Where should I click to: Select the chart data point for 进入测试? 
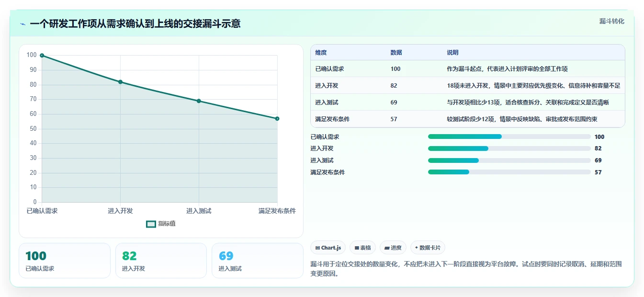[x=199, y=101]
